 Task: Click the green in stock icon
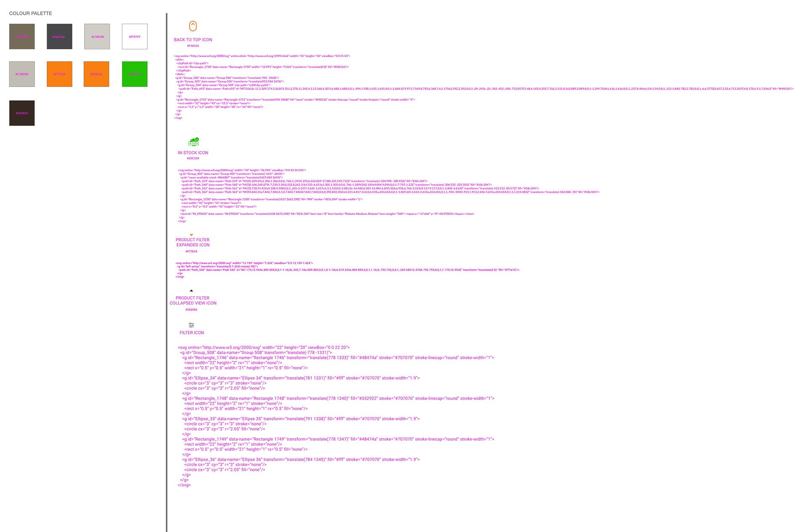[194, 142]
